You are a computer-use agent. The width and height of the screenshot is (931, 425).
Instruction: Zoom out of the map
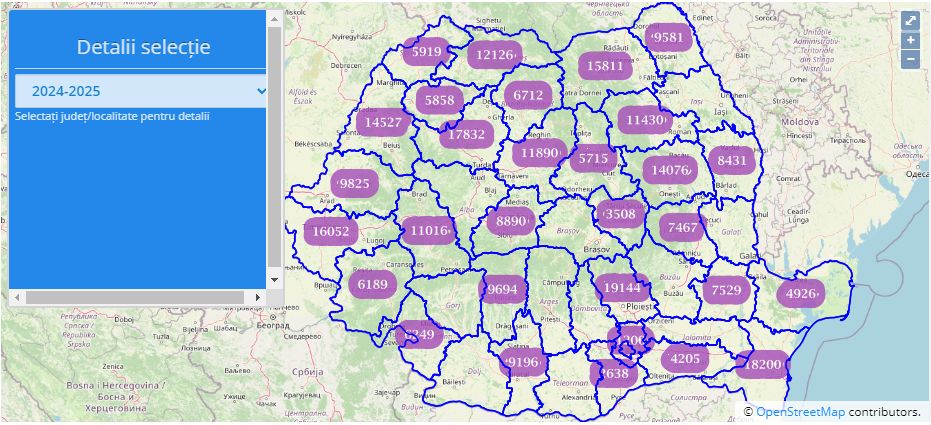pos(910,59)
